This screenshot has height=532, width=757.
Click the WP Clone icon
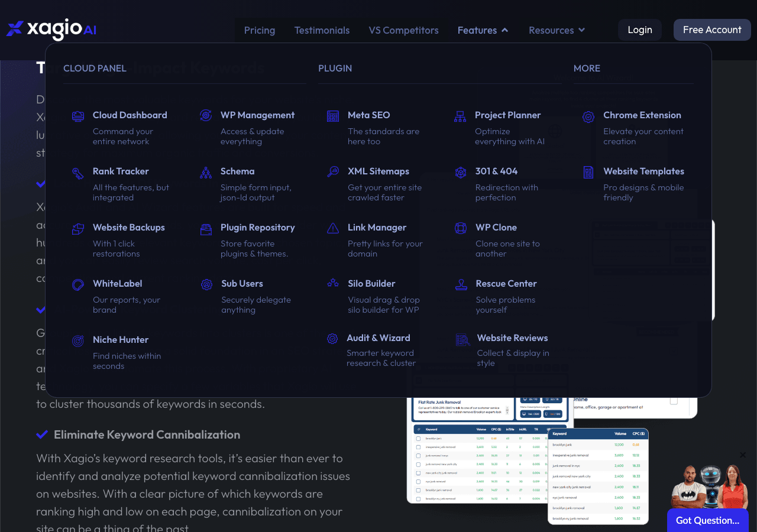point(461,228)
